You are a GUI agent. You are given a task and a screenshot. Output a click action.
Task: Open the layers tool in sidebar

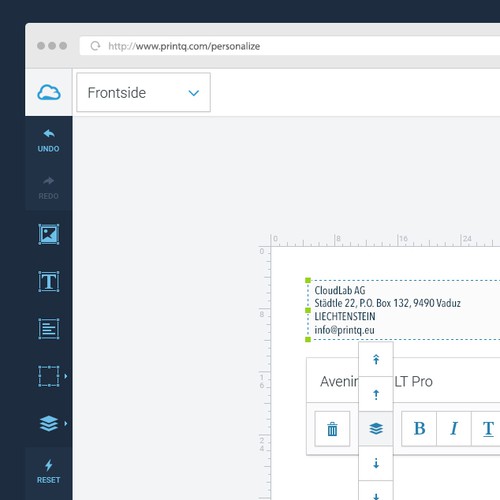tap(49, 423)
